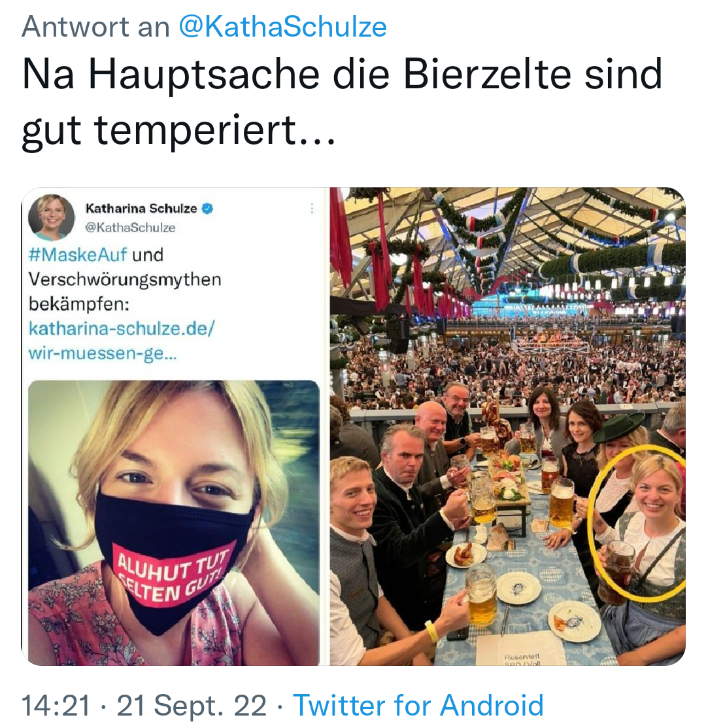Open the masked selfie photo
Viewport: 706px width, 728px height.
click(173, 523)
